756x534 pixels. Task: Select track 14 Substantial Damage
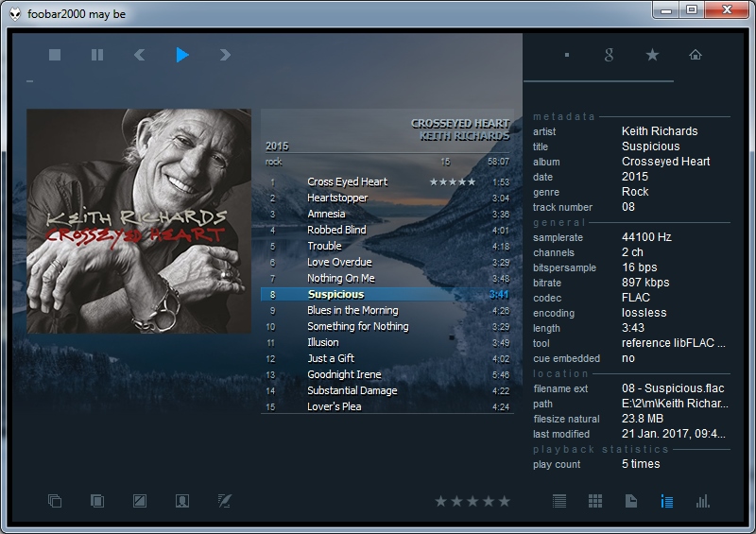pyautogui.click(x=387, y=390)
